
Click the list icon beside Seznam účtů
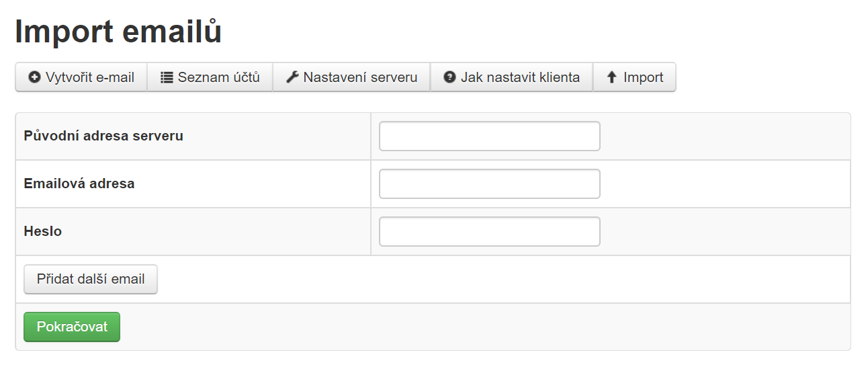(167, 77)
